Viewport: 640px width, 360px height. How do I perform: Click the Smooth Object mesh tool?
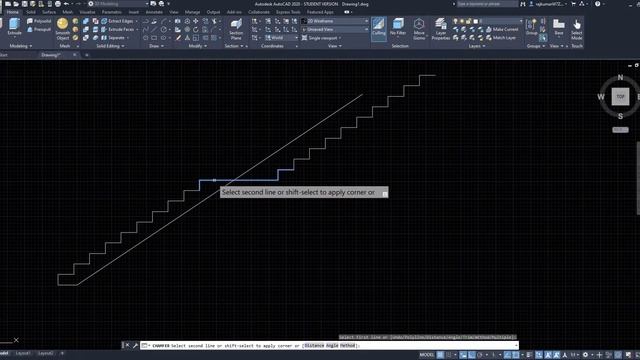(63, 29)
